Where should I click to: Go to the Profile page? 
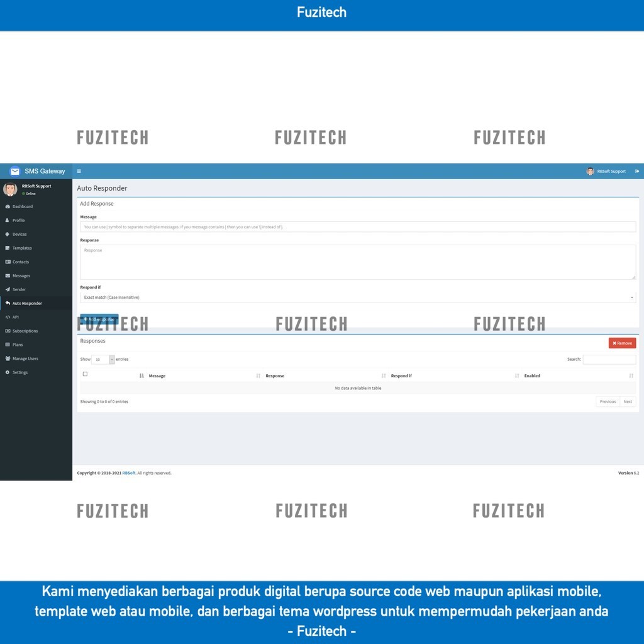coord(36,221)
